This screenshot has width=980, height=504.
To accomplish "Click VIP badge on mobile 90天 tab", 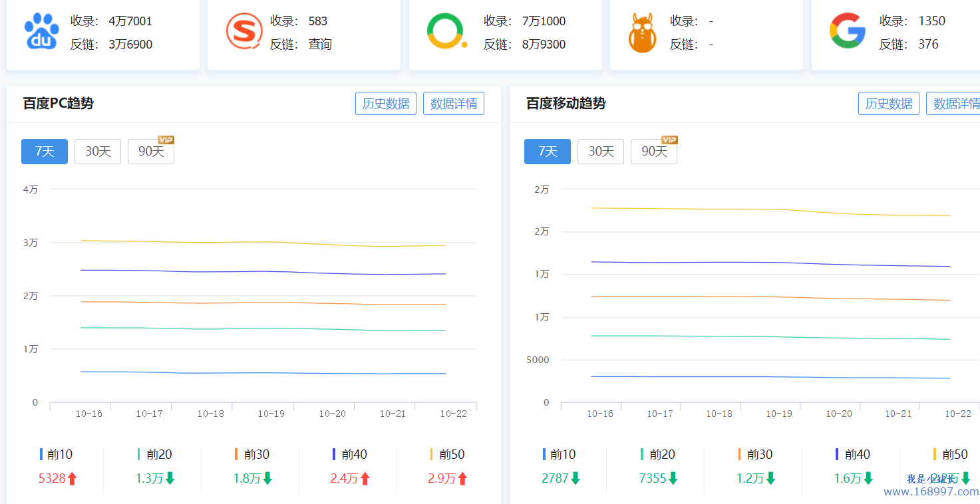I will [669, 140].
